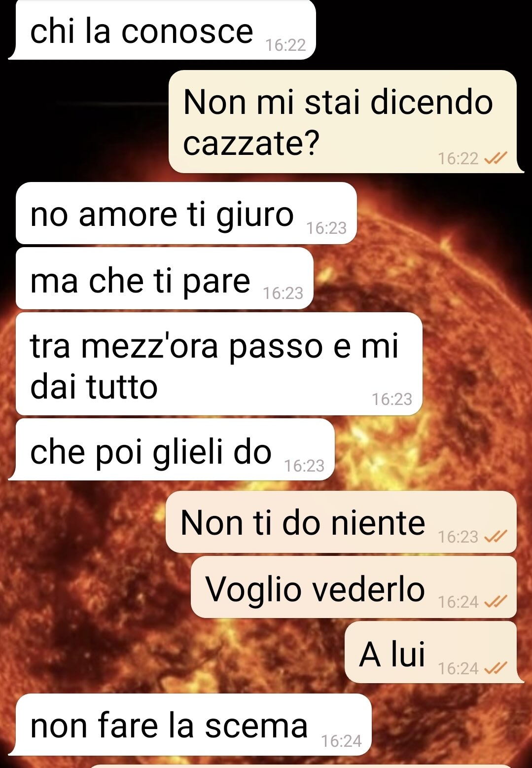The width and height of the screenshot is (532, 768).
Task: Tap the 16:22 timestamp on 'chi la conosce'
Action: pyautogui.click(x=286, y=45)
